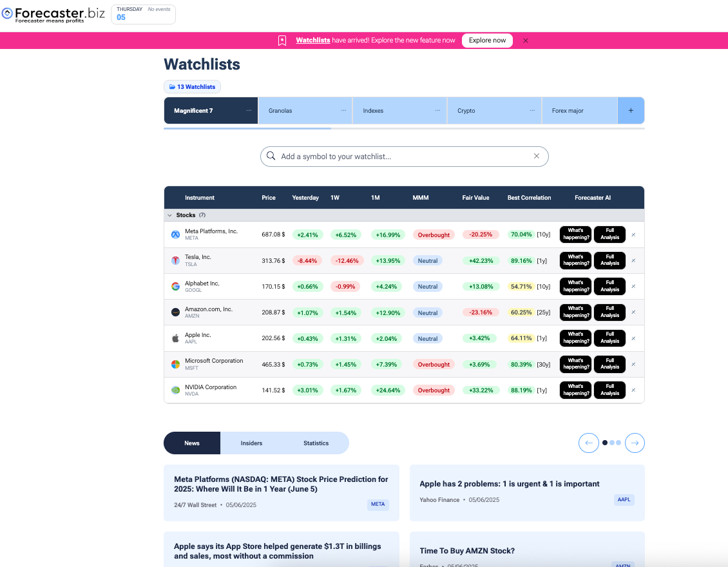Click the plus icon to add watchlist
The image size is (728, 567).
pyautogui.click(x=631, y=111)
